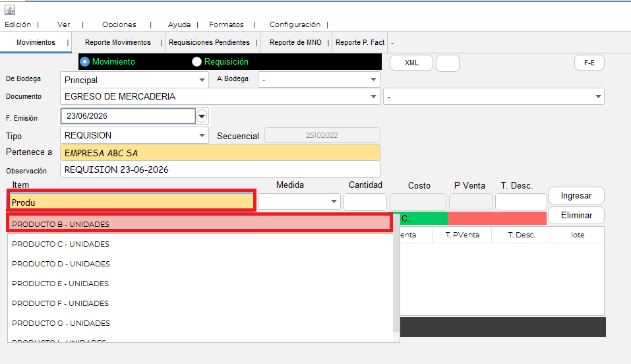This screenshot has width=631, height=364.
Task: Click the Eliminar button
Action: (x=576, y=216)
